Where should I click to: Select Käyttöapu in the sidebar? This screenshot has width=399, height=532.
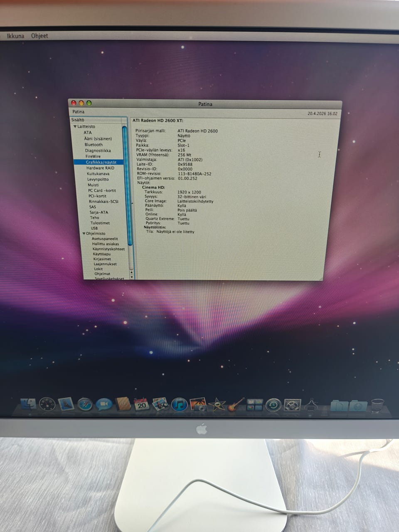[102, 254]
